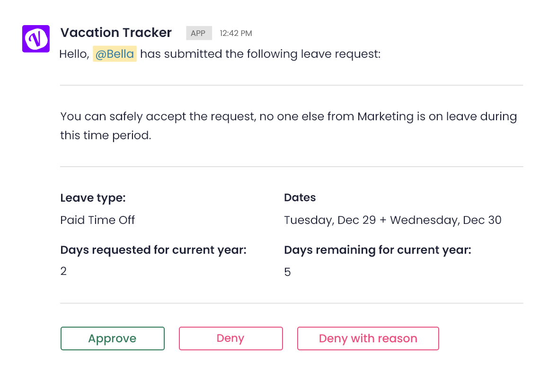
Task: Click the 'has submitted the following leave request' text
Action: pyautogui.click(x=260, y=54)
